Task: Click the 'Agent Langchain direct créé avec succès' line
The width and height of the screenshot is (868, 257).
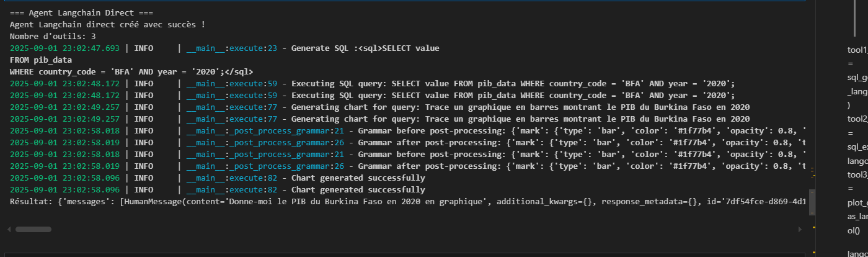Action: click(107, 24)
